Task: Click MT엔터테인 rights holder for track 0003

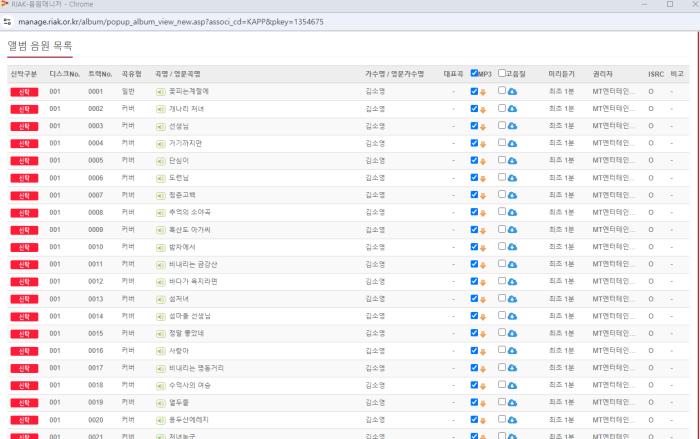Action: pyautogui.click(x=613, y=126)
